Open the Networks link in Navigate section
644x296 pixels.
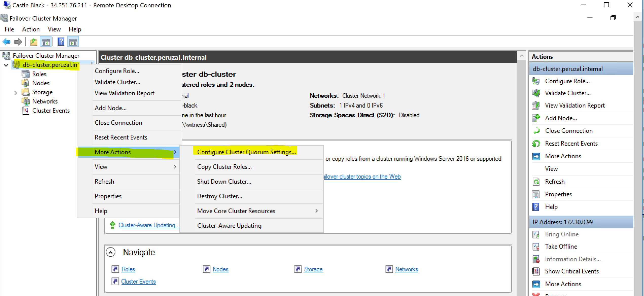(407, 269)
